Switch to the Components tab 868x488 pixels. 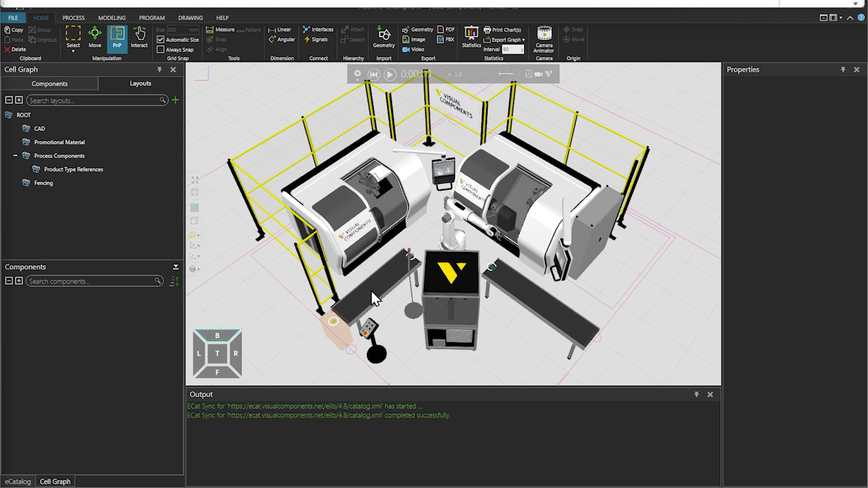[50, 83]
